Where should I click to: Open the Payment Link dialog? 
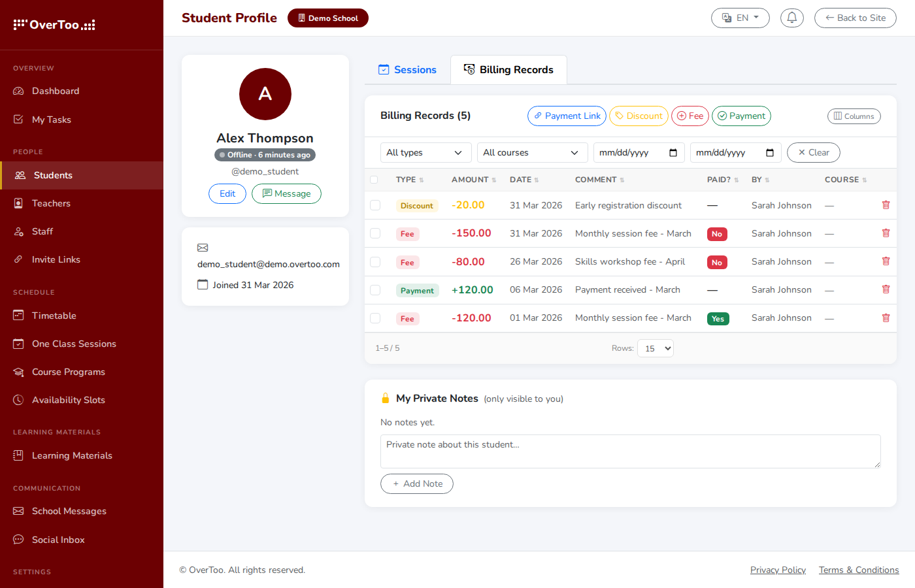[567, 116]
